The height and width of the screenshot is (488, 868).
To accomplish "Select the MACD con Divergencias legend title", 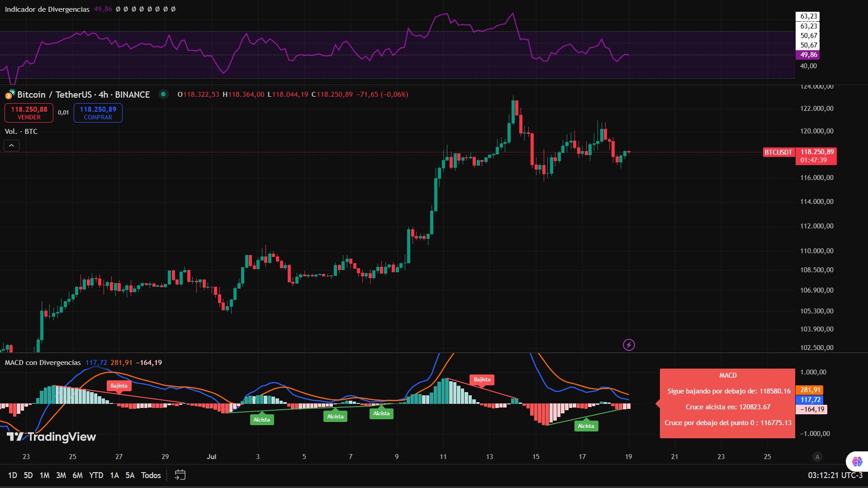I will [43, 363].
